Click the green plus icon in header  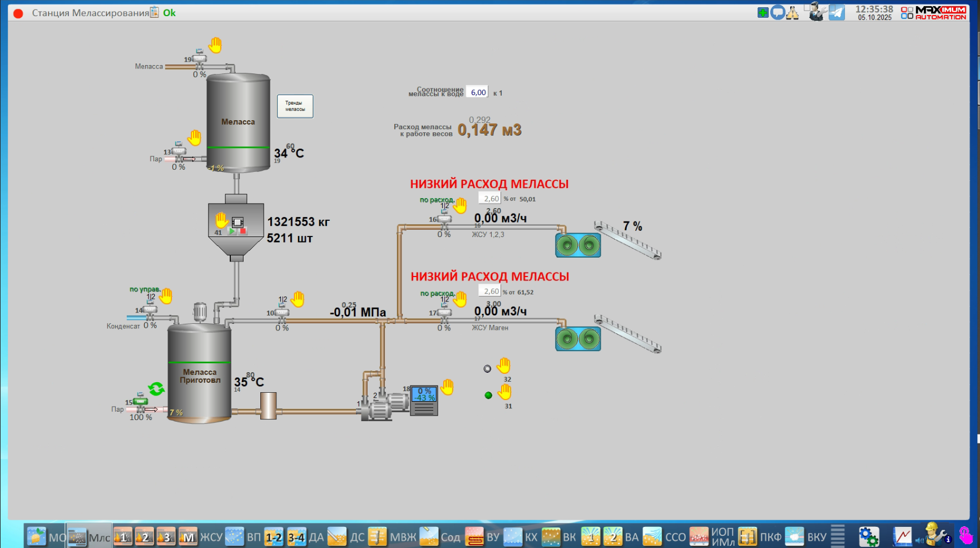tap(763, 12)
